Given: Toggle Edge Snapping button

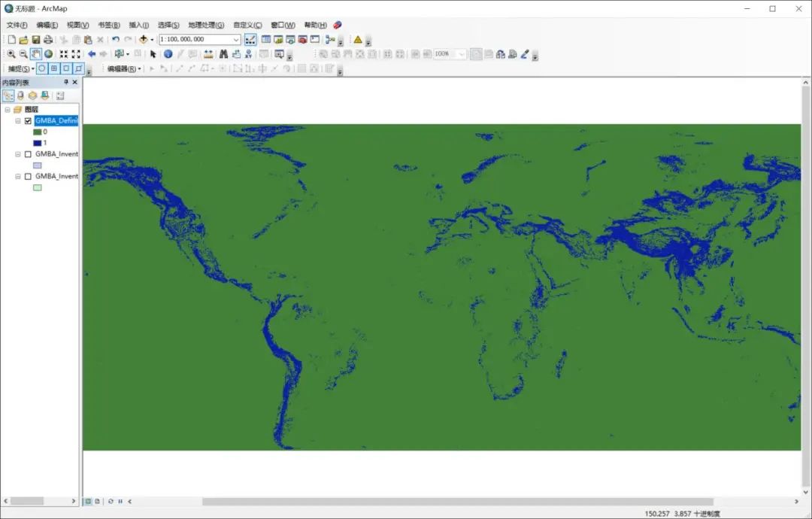Looking at the screenshot, I should [x=79, y=68].
